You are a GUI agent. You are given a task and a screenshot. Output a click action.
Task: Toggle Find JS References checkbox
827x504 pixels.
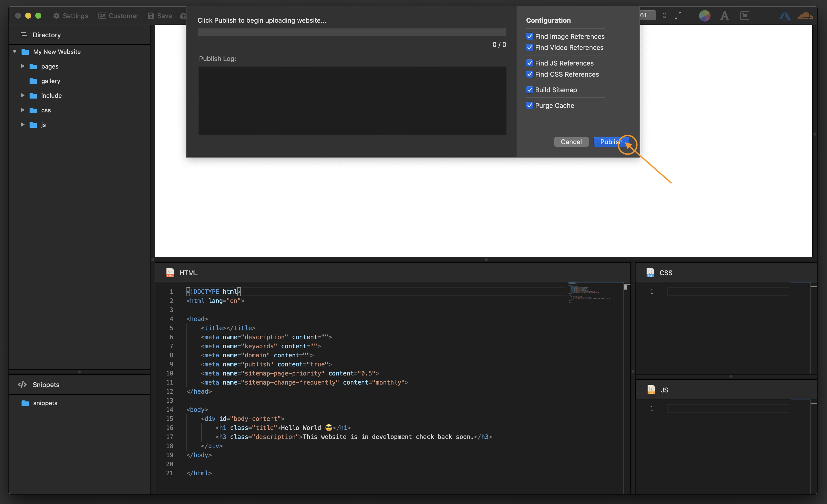point(530,63)
